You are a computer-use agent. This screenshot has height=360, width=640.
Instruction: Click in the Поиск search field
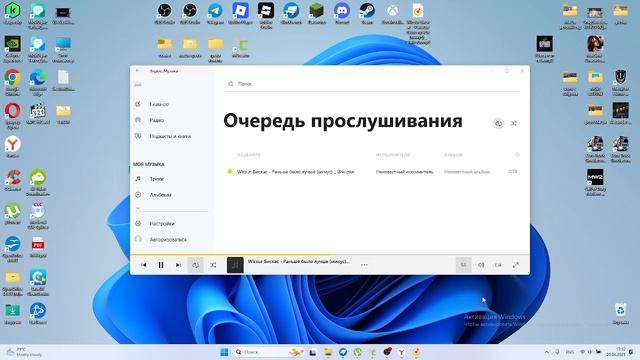coord(372,84)
